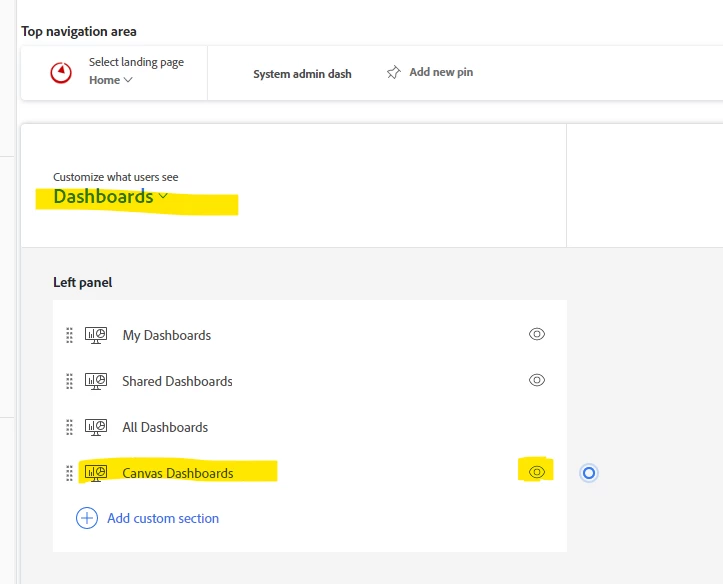723x584 pixels.
Task: Click the Add new pin label
Action: click(441, 72)
